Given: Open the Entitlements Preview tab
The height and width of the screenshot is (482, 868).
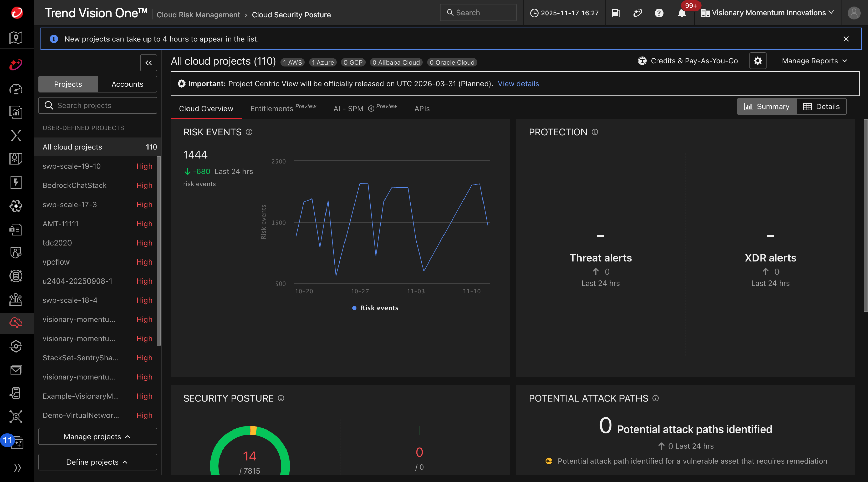Looking at the screenshot, I should (x=283, y=108).
